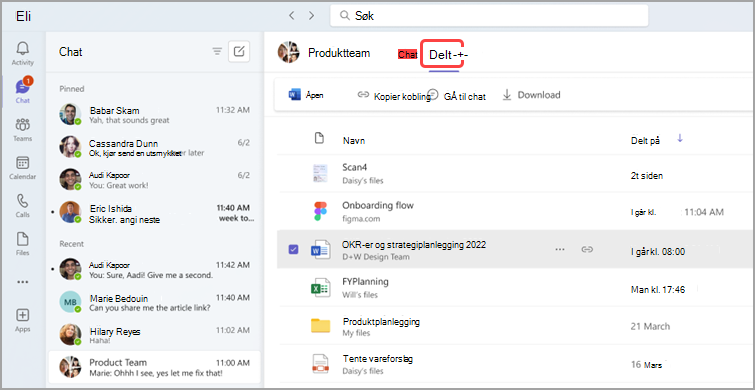Uncheck the OKR-er og strategiplanlegging checkbox
The width and height of the screenshot is (755, 390).
pos(293,249)
